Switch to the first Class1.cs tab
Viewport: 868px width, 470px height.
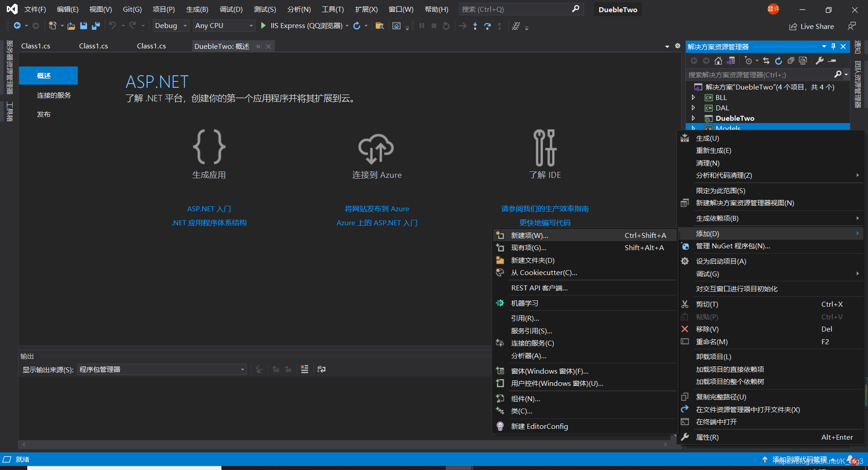[36, 46]
